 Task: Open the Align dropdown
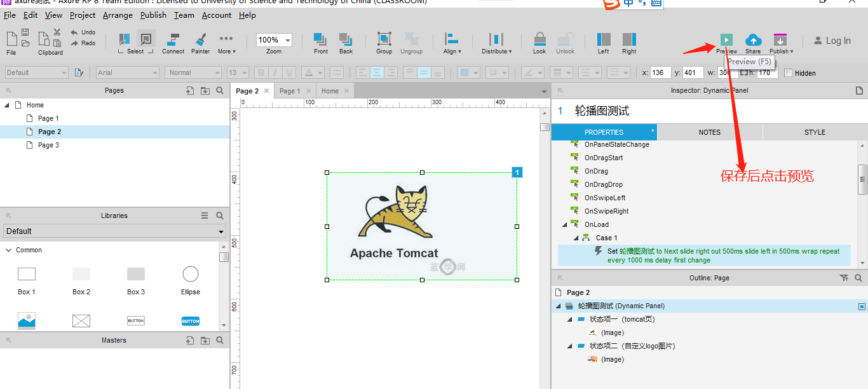point(452,43)
